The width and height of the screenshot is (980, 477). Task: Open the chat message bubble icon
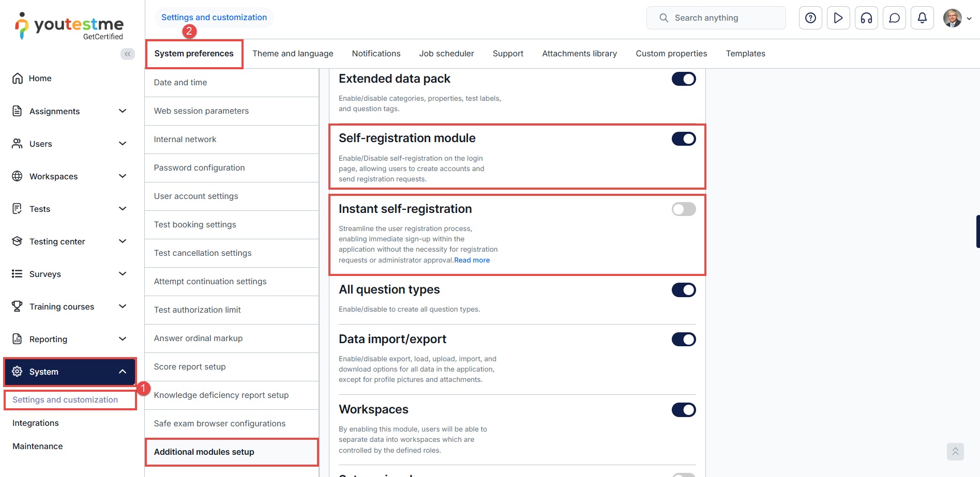(894, 18)
